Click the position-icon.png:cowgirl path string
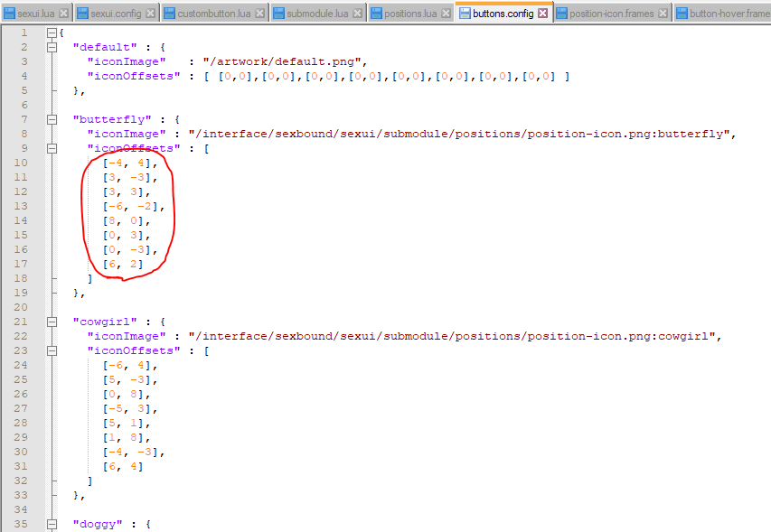Screen dimensions: 771x532 452,337
